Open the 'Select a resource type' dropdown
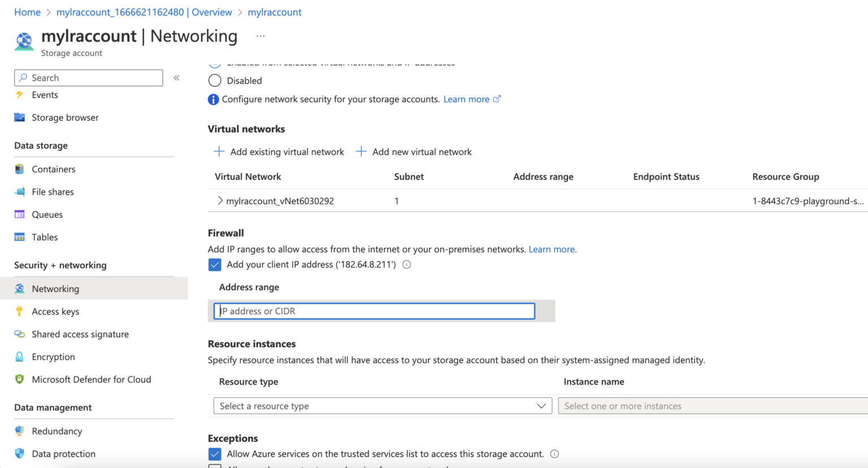 [x=382, y=405]
